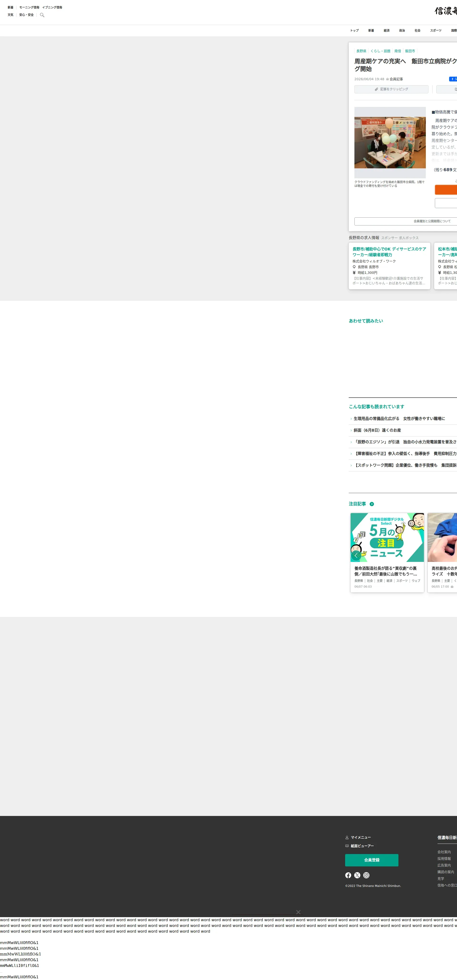Enlarge the hospital crowdfunding article photo

coord(390,143)
